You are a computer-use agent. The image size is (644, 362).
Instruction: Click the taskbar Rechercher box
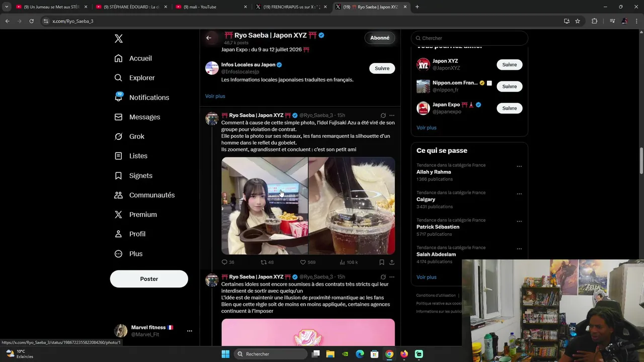point(271,354)
